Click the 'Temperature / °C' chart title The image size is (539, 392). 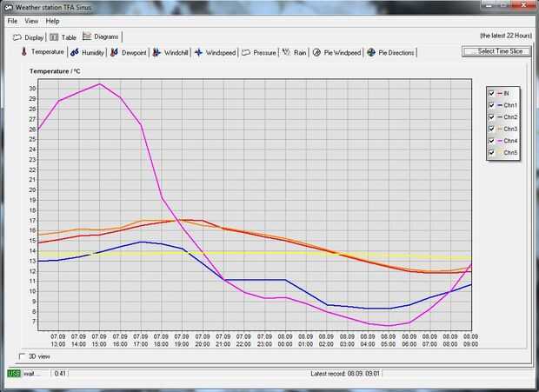coord(55,71)
